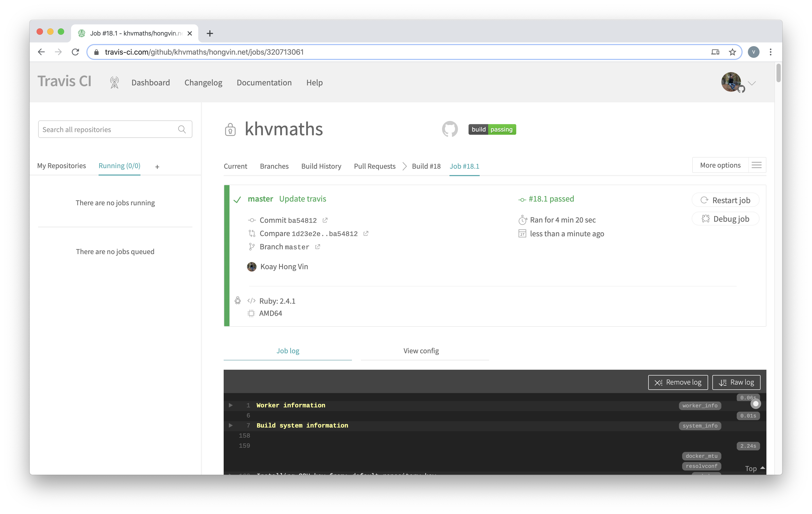This screenshot has height=514, width=812.
Task: Click the Search all repositories field
Action: 108,129
